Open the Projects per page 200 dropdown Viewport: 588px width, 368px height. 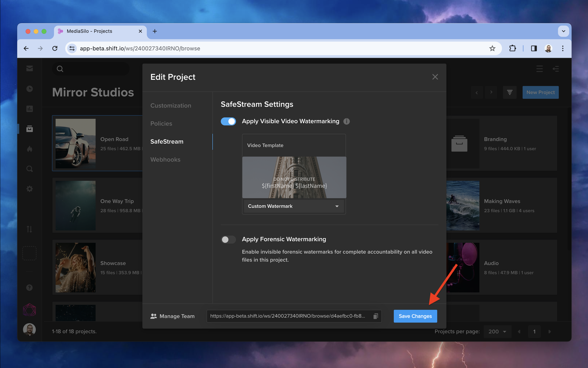[x=497, y=331]
